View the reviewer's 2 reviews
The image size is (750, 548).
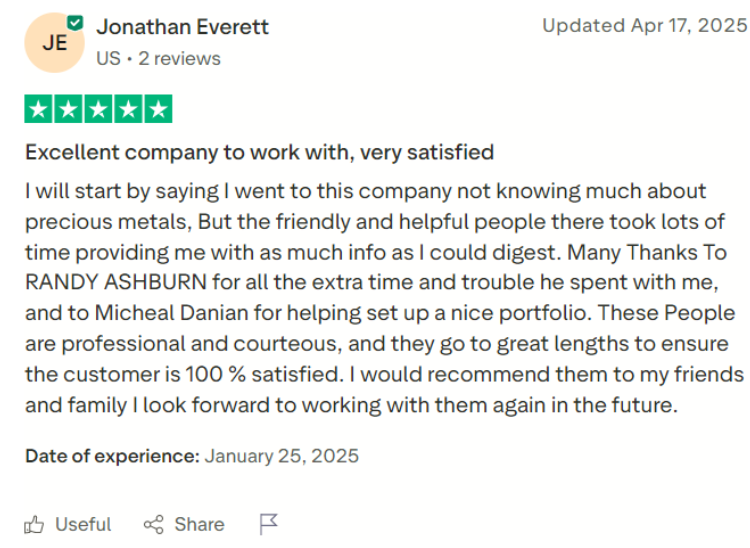pos(179,59)
